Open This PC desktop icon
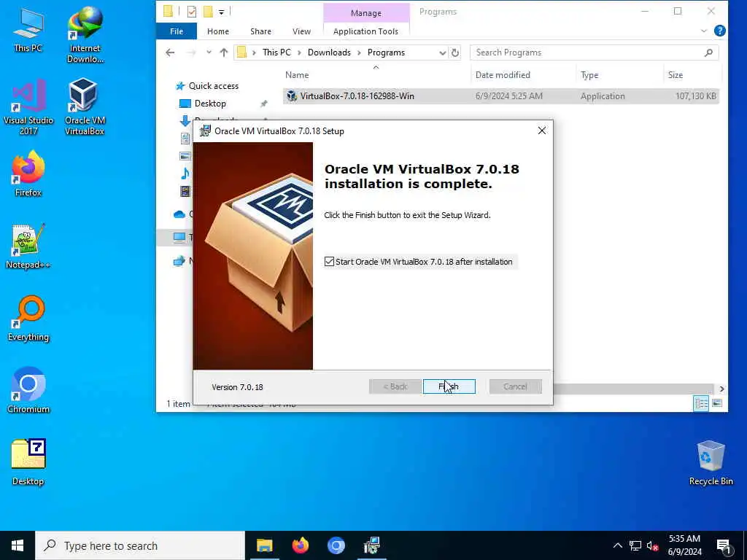Viewport: 747px width, 560px height. click(28, 29)
